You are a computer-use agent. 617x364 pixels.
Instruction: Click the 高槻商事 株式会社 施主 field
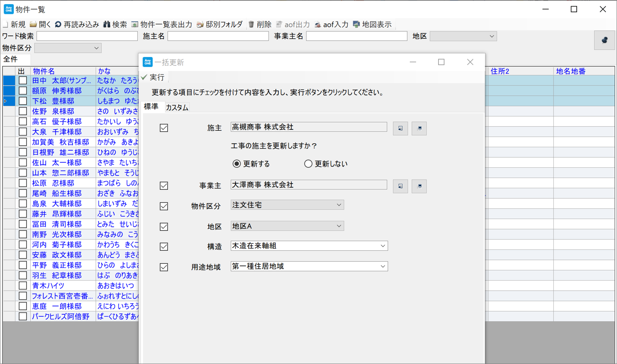[308, 127]
